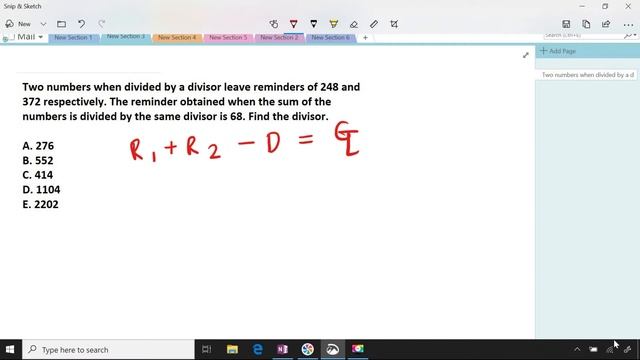
Task: Activate the image crop tool
Action: pyautogui.click(x=394, y=24)
